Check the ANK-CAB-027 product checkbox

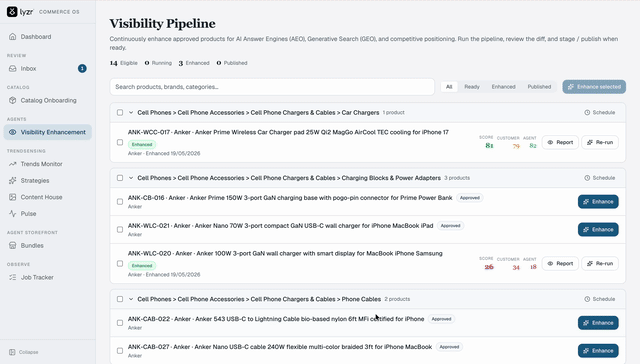coord(120,351)
